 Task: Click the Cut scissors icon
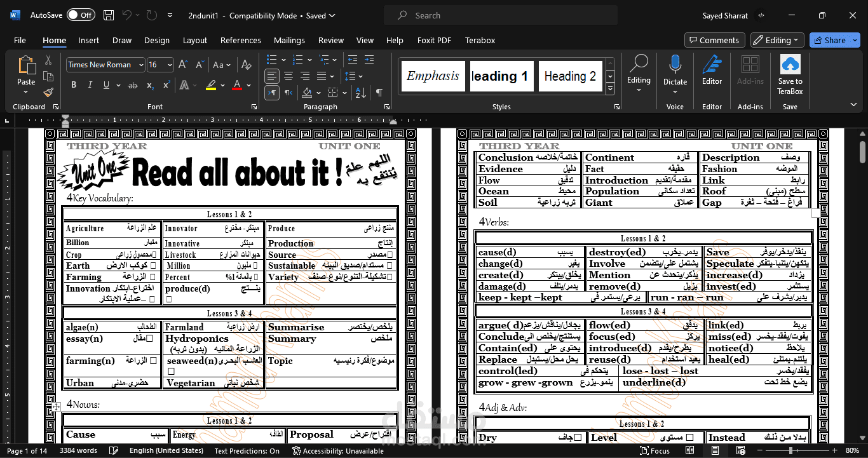[48, 60]
